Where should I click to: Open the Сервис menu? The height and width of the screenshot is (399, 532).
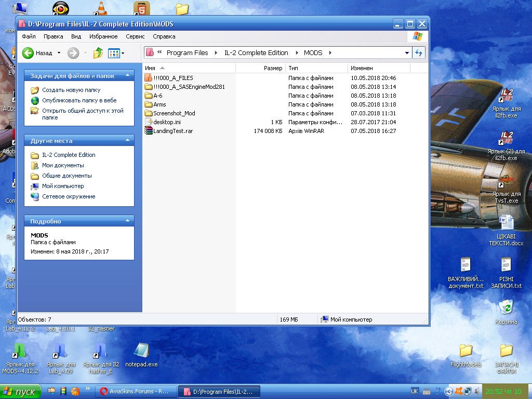point(135,36)
